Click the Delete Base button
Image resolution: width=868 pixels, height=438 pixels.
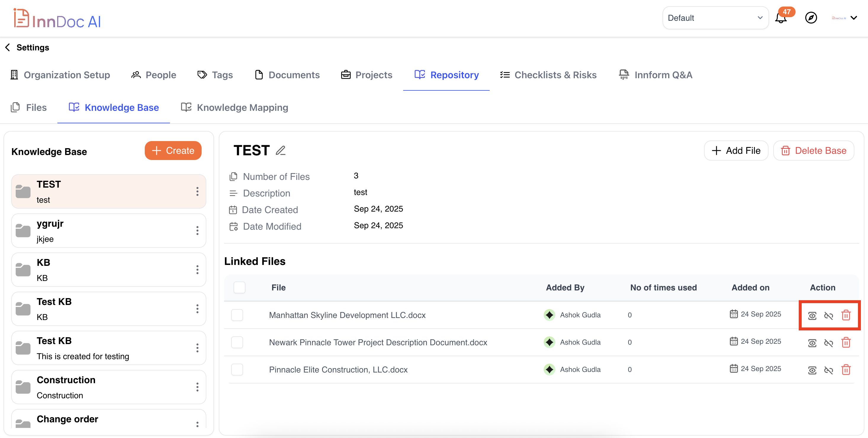(x=814, y=150)
